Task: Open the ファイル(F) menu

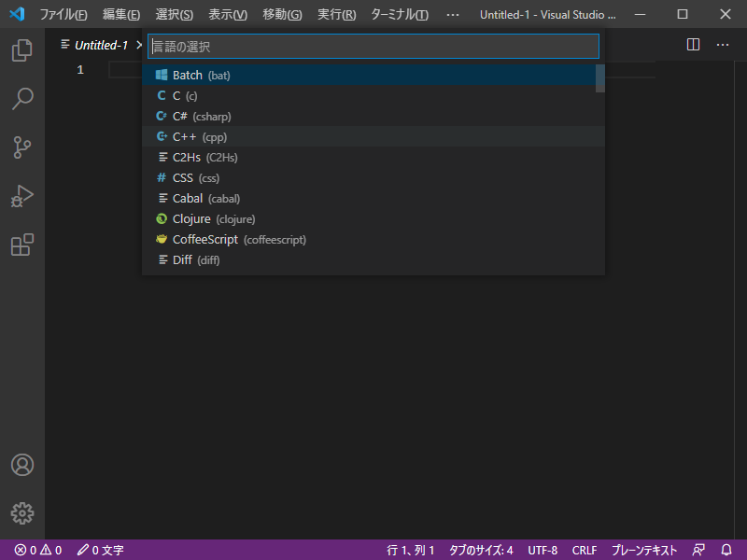Action: pyautogui.click(x=63, y=14)
